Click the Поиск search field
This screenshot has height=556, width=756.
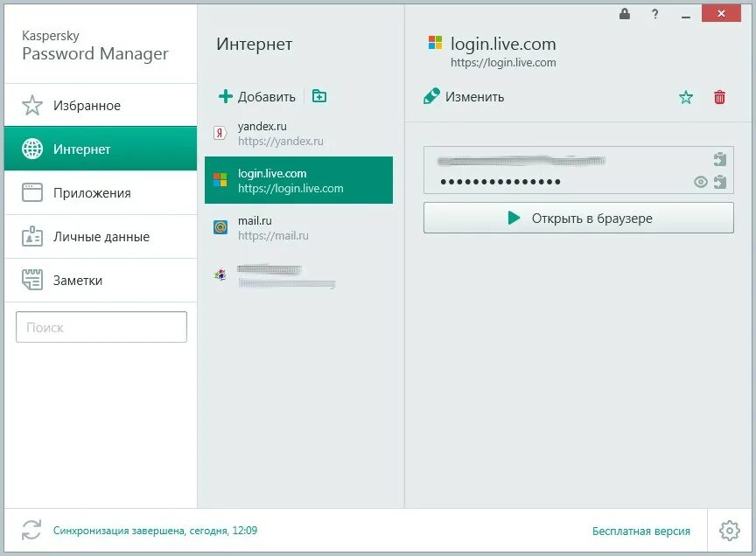[101, 327]
